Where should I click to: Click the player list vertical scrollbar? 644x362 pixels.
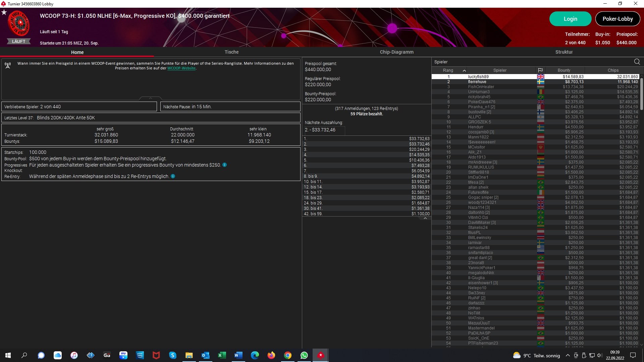(x=641, y=94)
